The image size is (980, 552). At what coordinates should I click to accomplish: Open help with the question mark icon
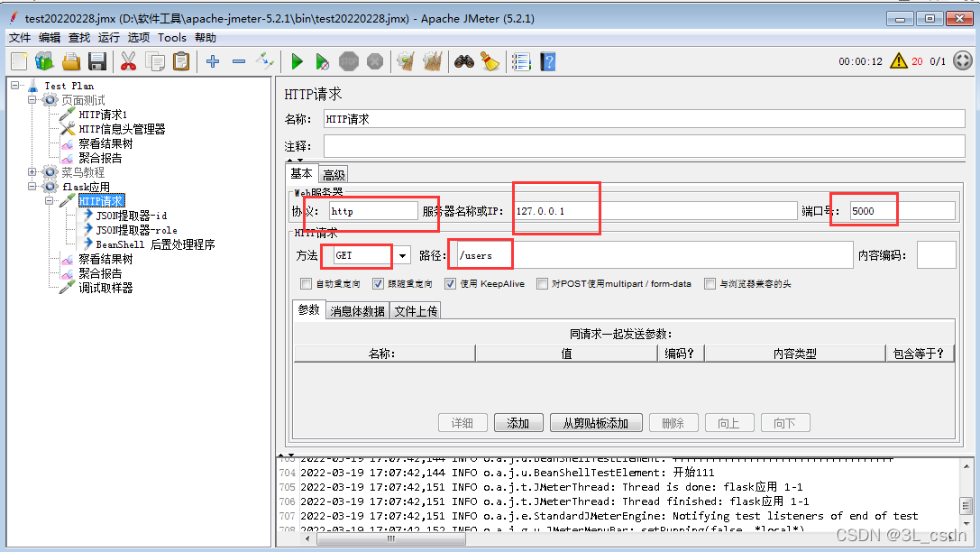547,61
